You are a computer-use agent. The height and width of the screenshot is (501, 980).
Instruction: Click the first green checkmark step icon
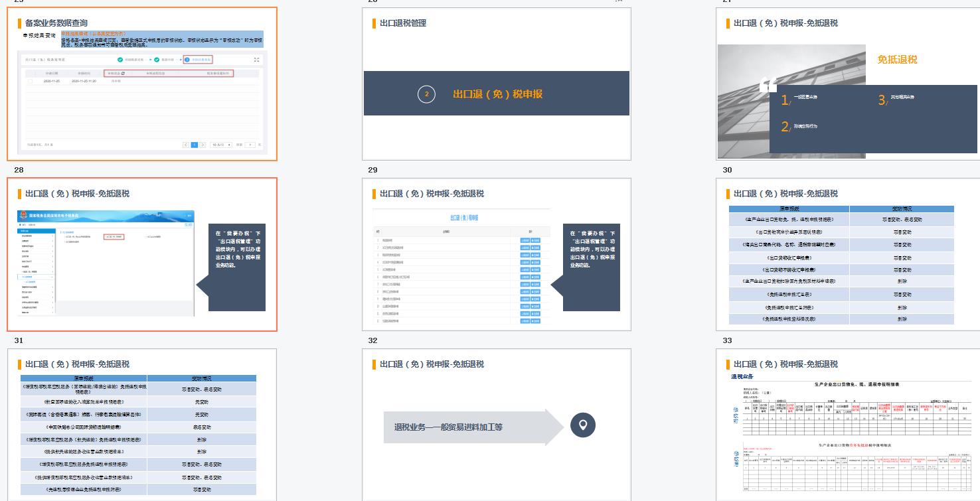pyautogui.click(x=120, y=60)
